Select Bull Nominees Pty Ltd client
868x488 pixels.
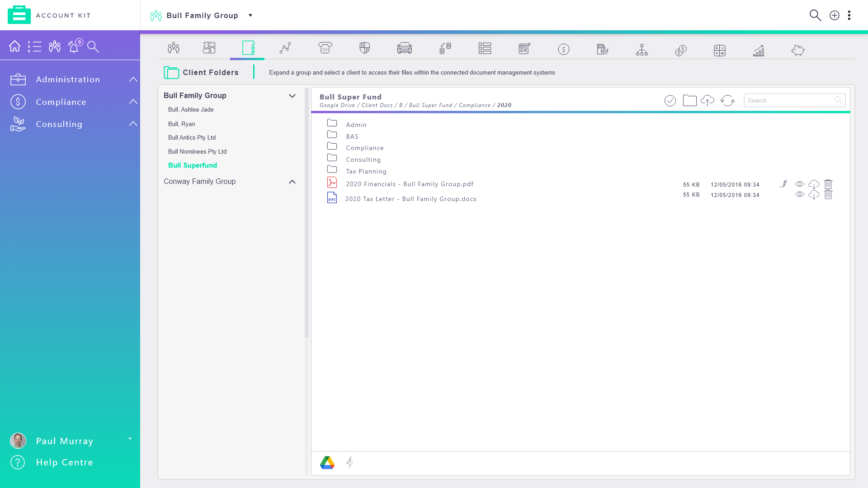click(197, 151)
